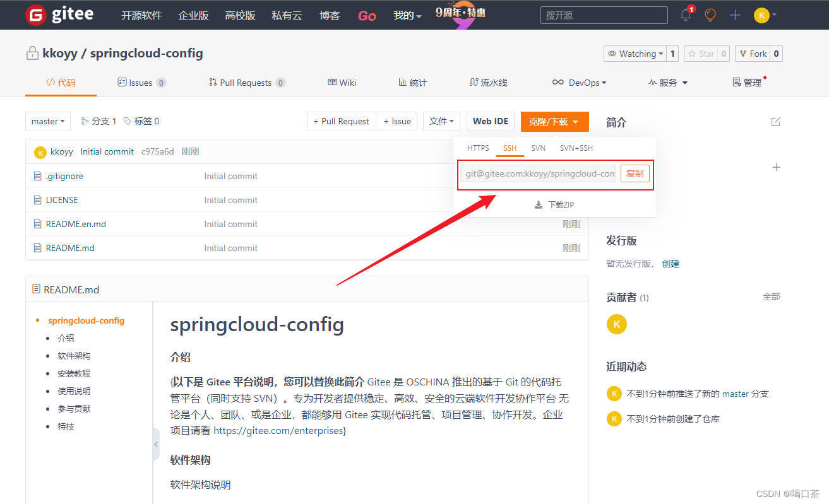This screenshot has height=504, width=829.
Task: Collapse sidebar with the left chevron handle
Action: (155, 444)
